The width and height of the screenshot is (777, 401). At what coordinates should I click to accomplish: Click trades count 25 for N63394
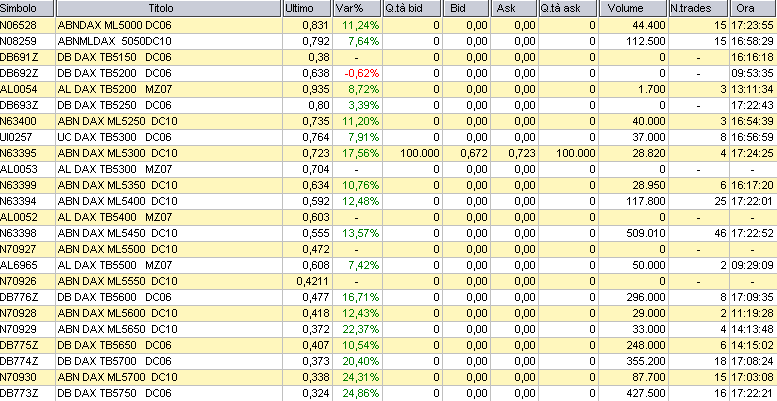[720, 201]
